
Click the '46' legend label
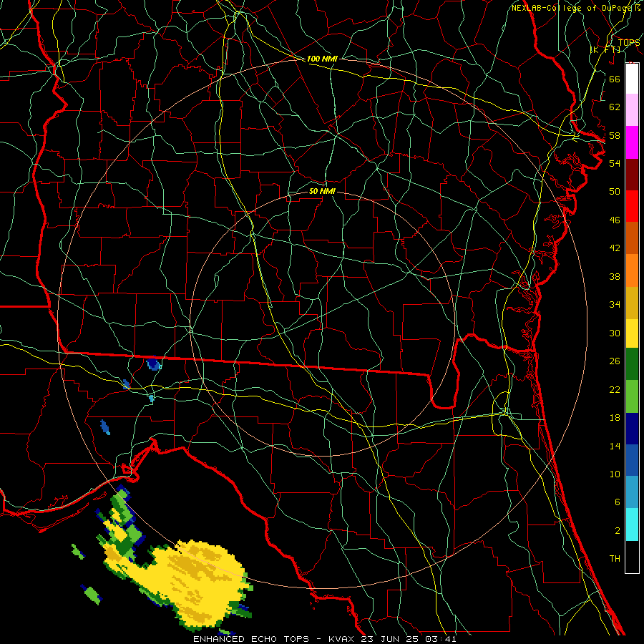pyautogui.click(x=615, y=220)
